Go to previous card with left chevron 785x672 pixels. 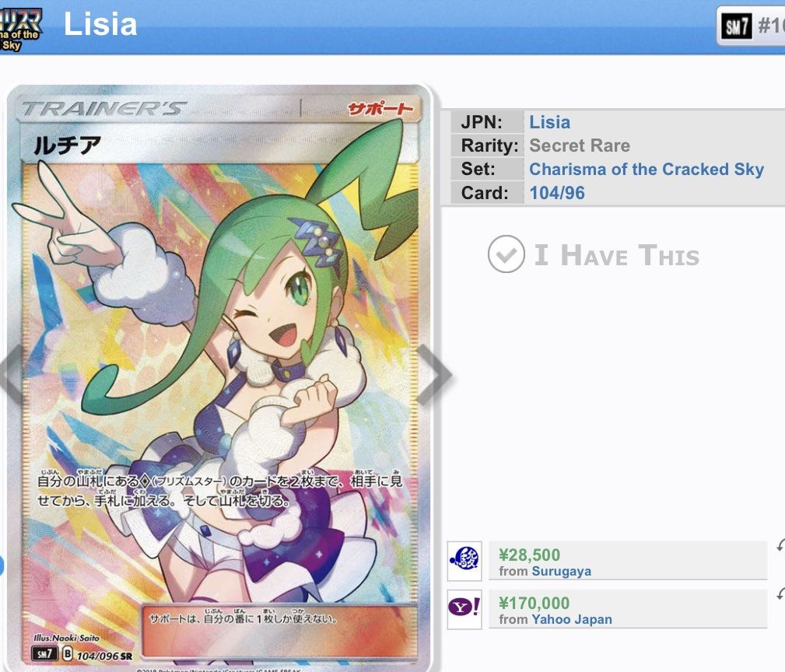click(x=11, y=374)
